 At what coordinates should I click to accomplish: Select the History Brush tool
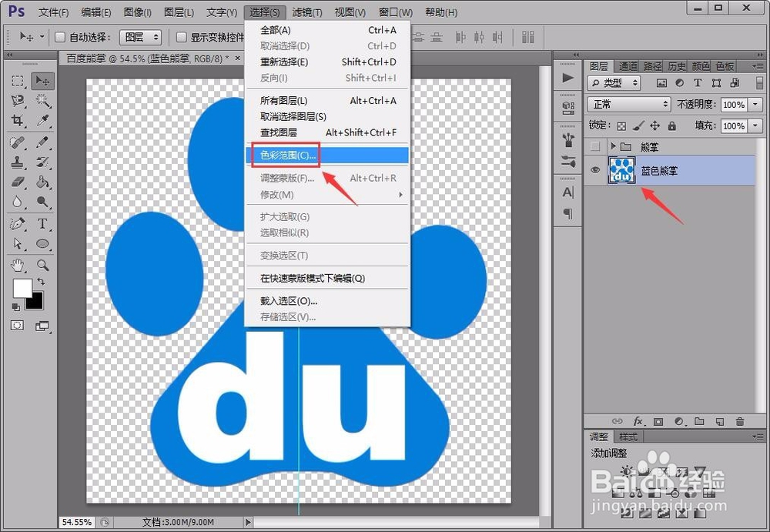pyautogui.click(x=42, y=162)
